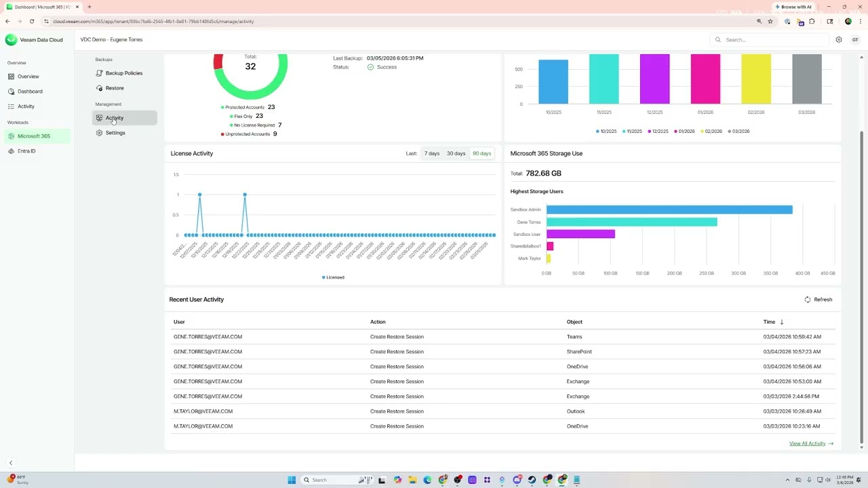The width and height of the screenshot is (868, 488).
Task: Open a new browser tab
Action: click(x=89, y=7)
